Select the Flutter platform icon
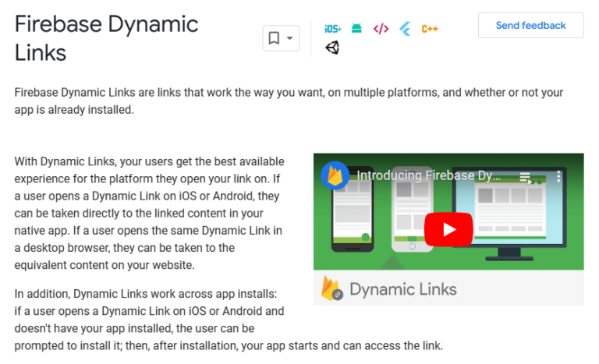 click(x=405, y=29)
